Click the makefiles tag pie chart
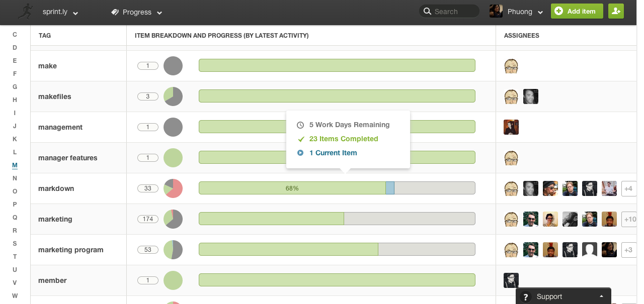644x304 pixels. pyautogui.click(x=173, y=96)
